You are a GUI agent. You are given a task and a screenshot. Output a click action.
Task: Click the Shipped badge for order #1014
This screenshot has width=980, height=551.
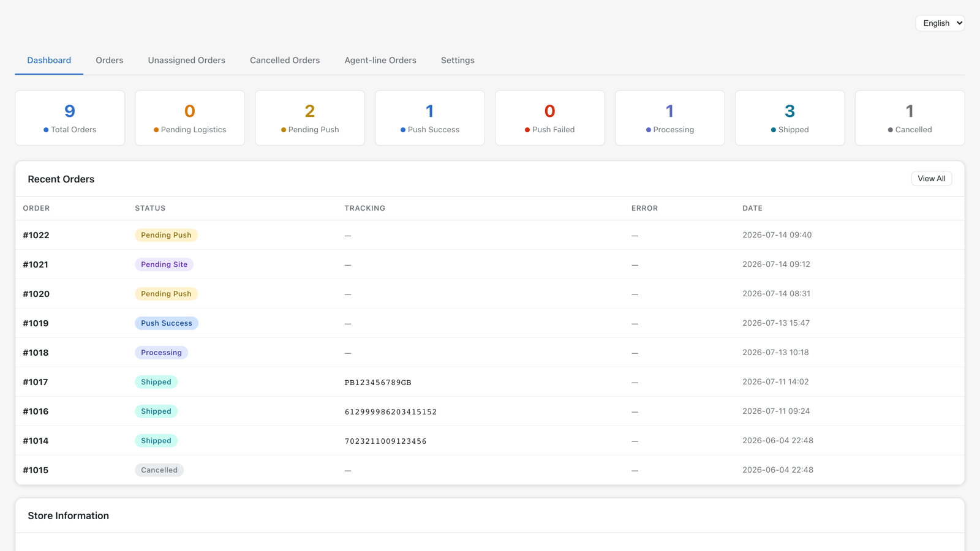(x=156, y=441)
